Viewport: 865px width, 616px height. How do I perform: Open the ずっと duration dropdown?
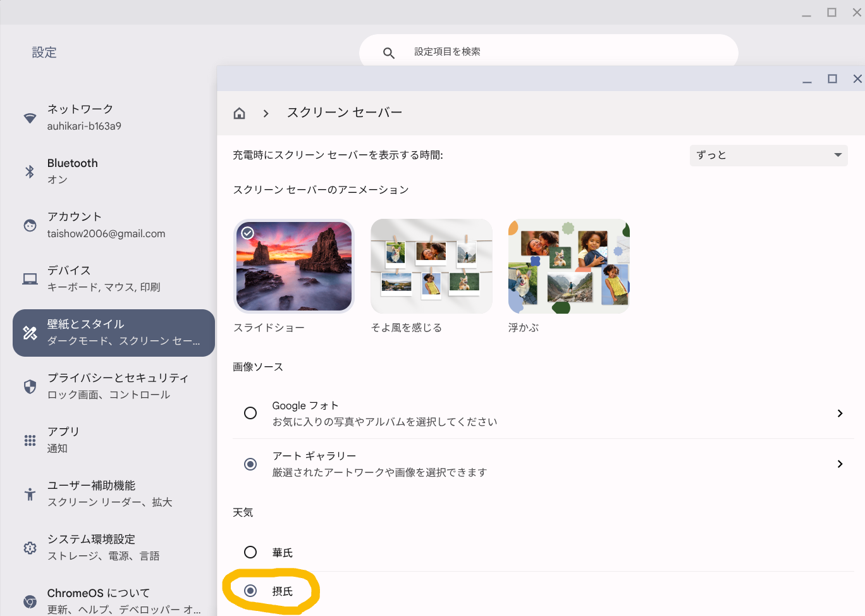click(x=768, y=155)
